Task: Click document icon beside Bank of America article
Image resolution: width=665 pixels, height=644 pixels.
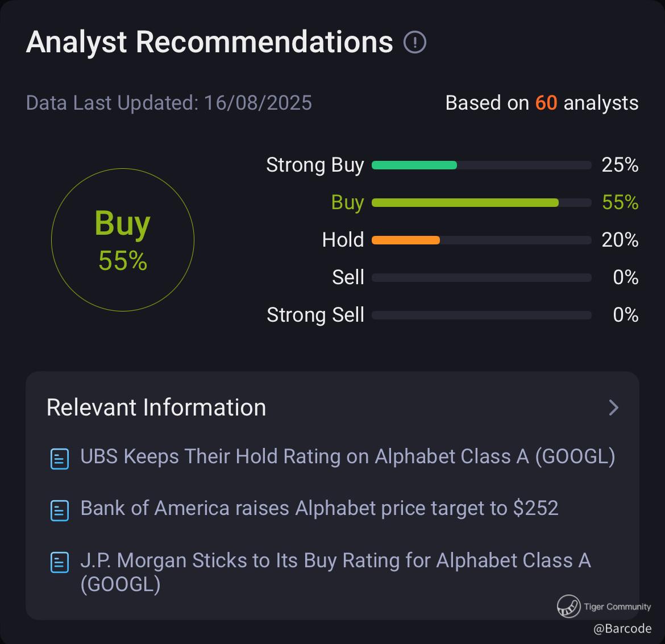Action: point(60,510)
